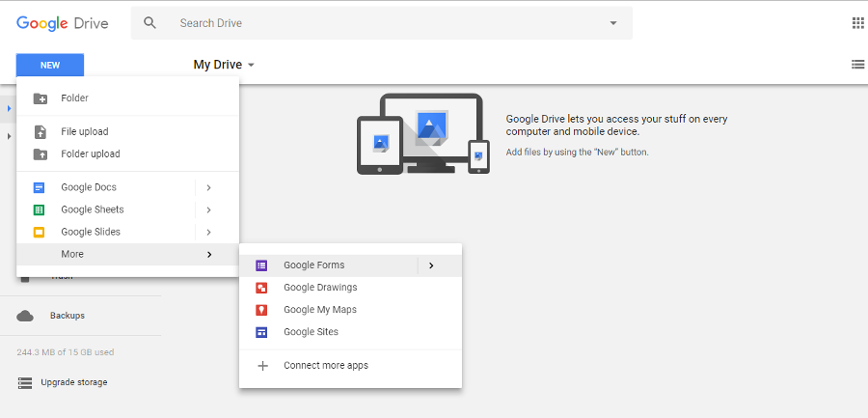Select Google Drawings in submenu

pos(350,288)
